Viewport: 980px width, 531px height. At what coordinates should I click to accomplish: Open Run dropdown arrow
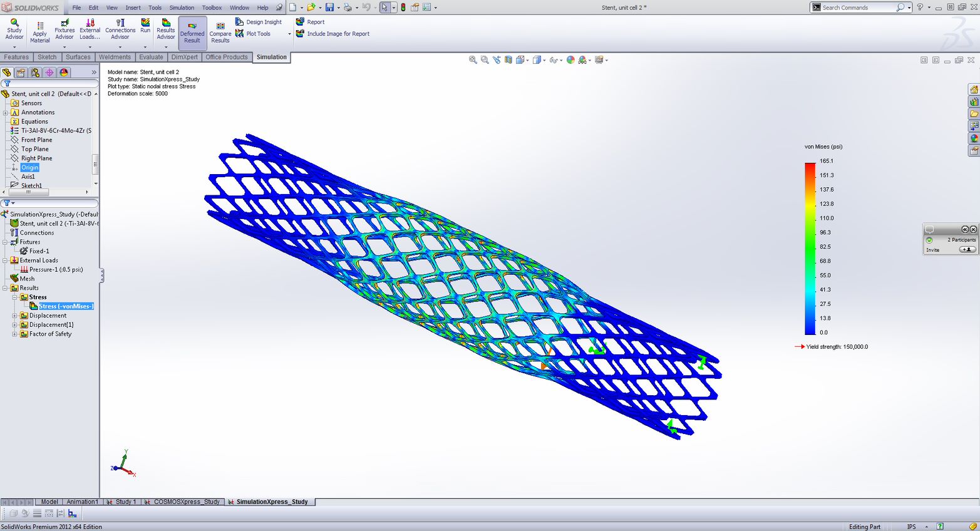145,47
